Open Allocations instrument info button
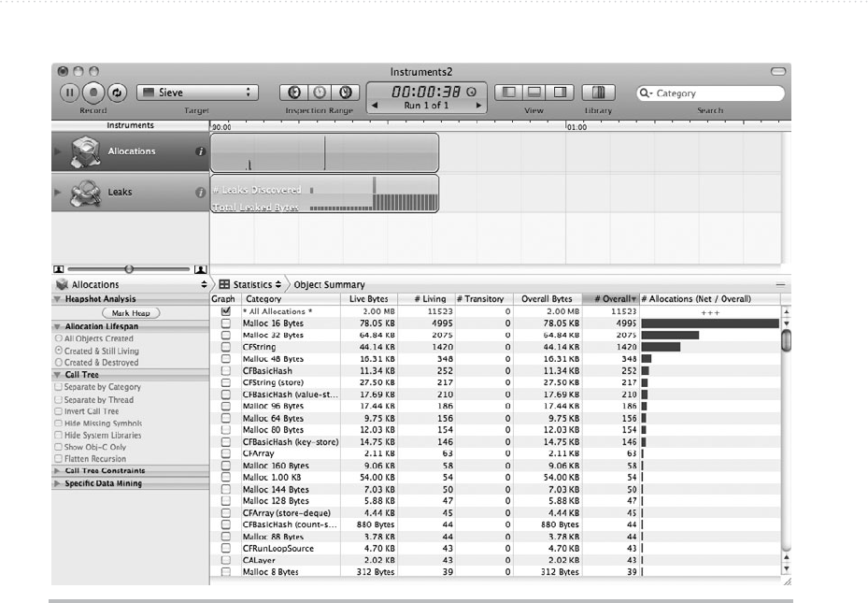 coord(200,151)
